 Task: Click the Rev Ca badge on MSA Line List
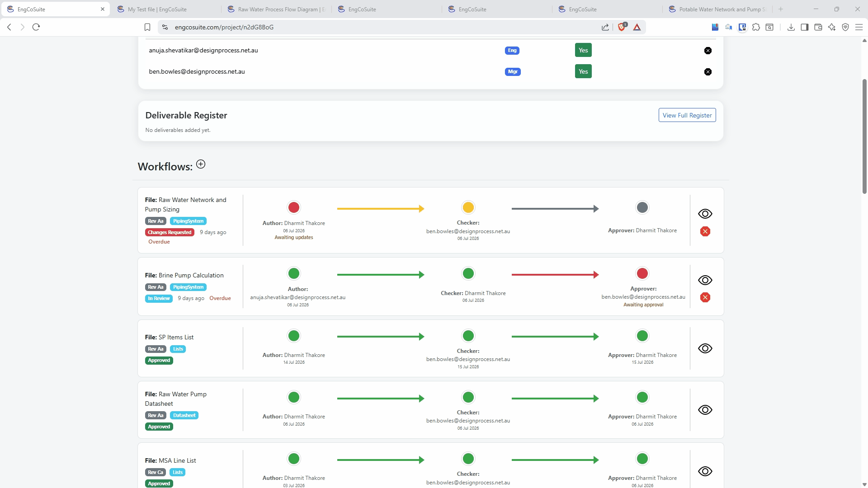(x=156, y=472)
